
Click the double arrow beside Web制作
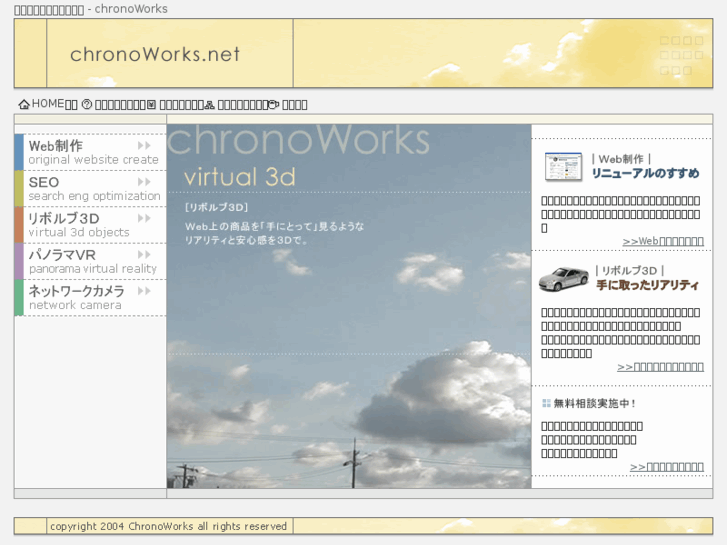coord(144,146)
